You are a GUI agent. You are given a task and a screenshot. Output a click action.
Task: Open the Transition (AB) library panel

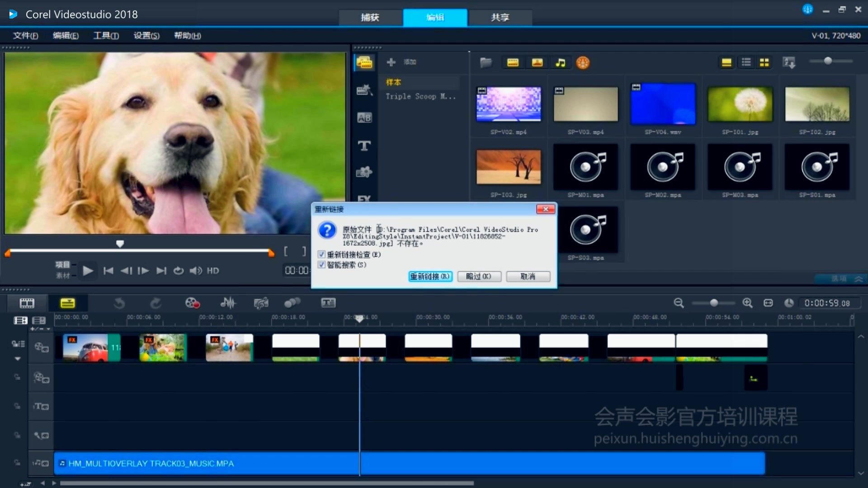364,117
